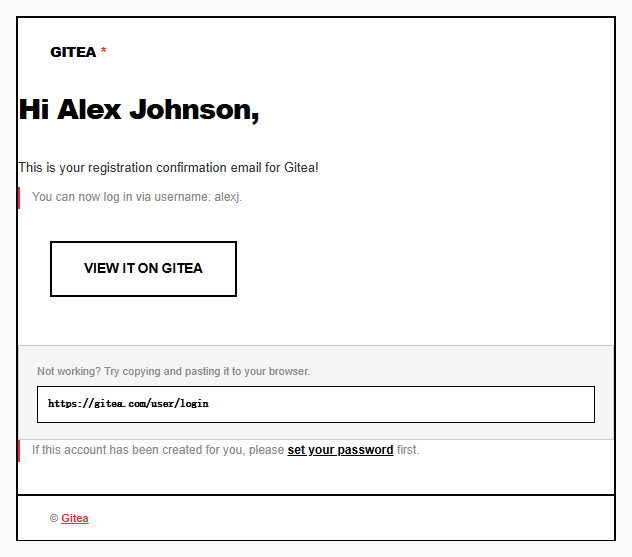Click the copyright symbol in footer
This screenshot has height=557, width=632.
point(54,518)
